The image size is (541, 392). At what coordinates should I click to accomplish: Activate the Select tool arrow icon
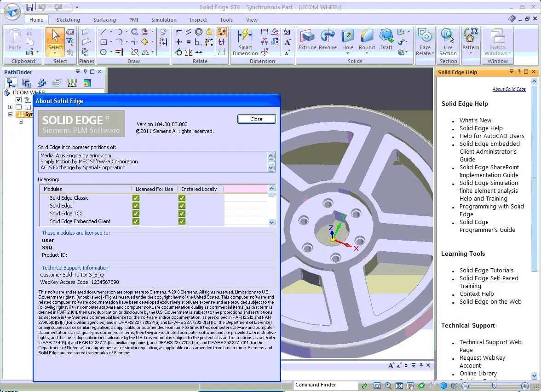click(x=55, y=35)
